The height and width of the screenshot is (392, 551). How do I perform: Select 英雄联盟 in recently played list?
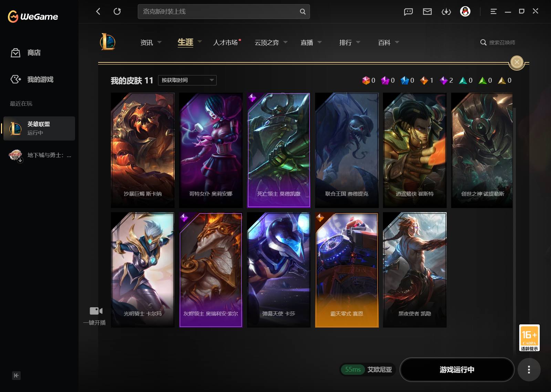click(39, 128)
